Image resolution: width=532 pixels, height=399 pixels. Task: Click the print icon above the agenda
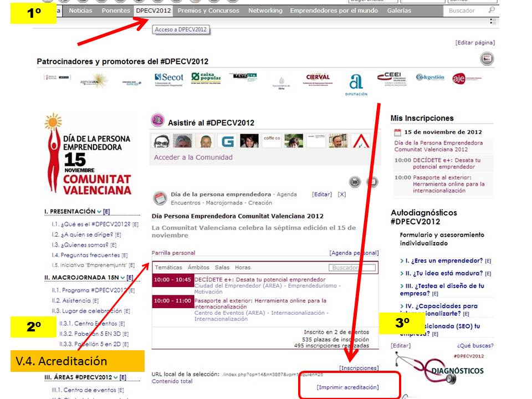tap(355, 182)
